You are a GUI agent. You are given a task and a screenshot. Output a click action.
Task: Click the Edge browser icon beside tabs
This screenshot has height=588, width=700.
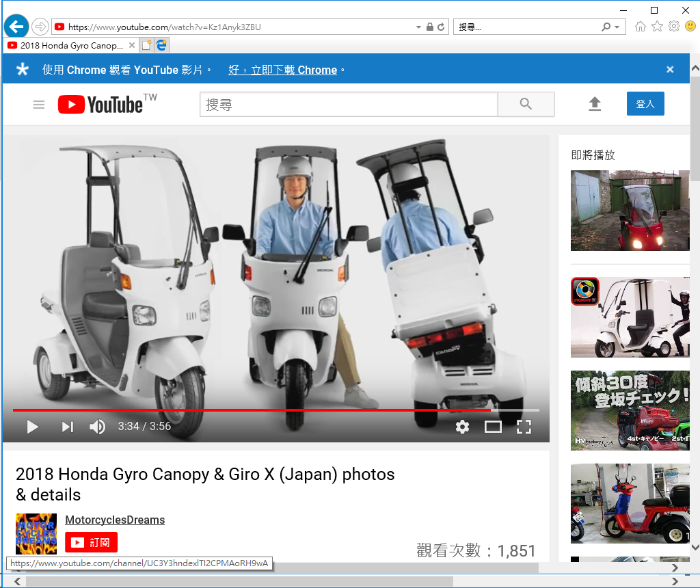tap(161, 45)
